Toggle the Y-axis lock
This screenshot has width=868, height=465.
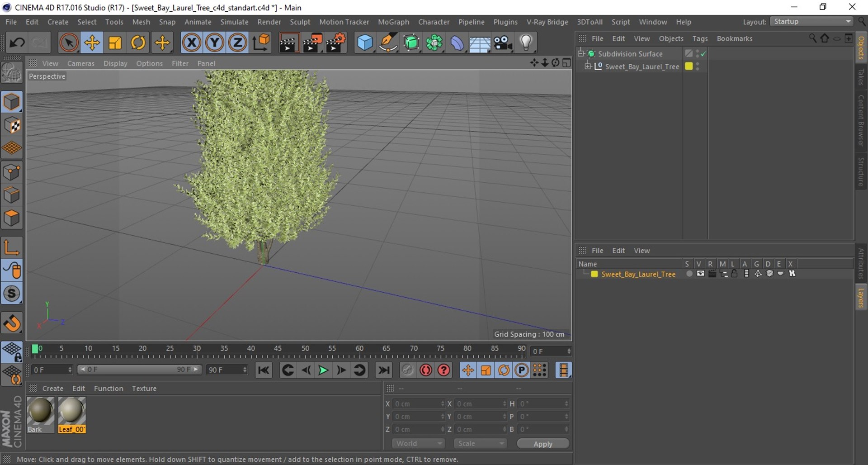[x=214, y=43]
